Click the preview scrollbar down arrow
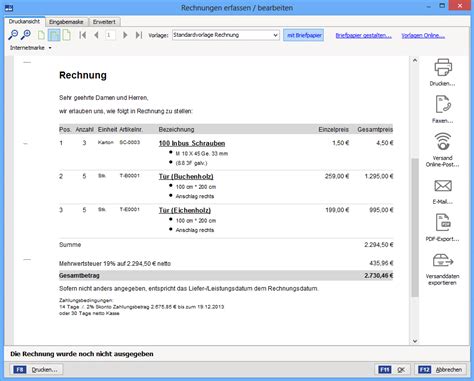The image size is (474, 381). pos(415,341)
